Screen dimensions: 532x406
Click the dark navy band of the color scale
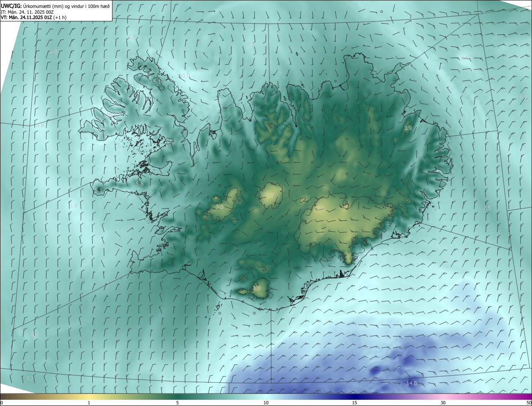pyautogui.click(x=355, y=397)
